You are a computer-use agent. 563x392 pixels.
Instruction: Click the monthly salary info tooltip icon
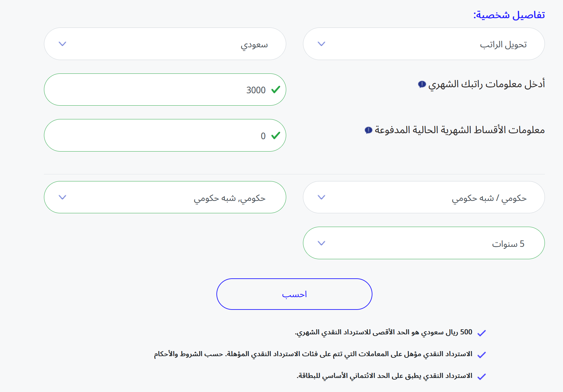click(422, 84)
